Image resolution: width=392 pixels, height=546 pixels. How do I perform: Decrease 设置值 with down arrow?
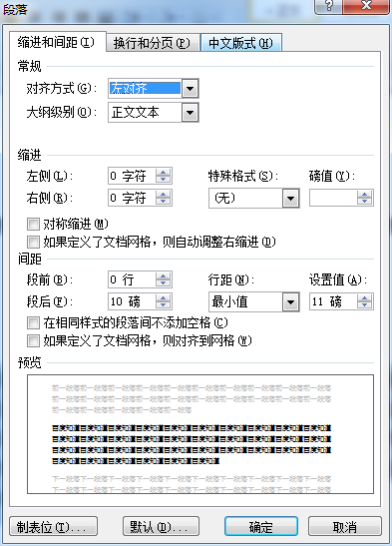coord(364,305)
